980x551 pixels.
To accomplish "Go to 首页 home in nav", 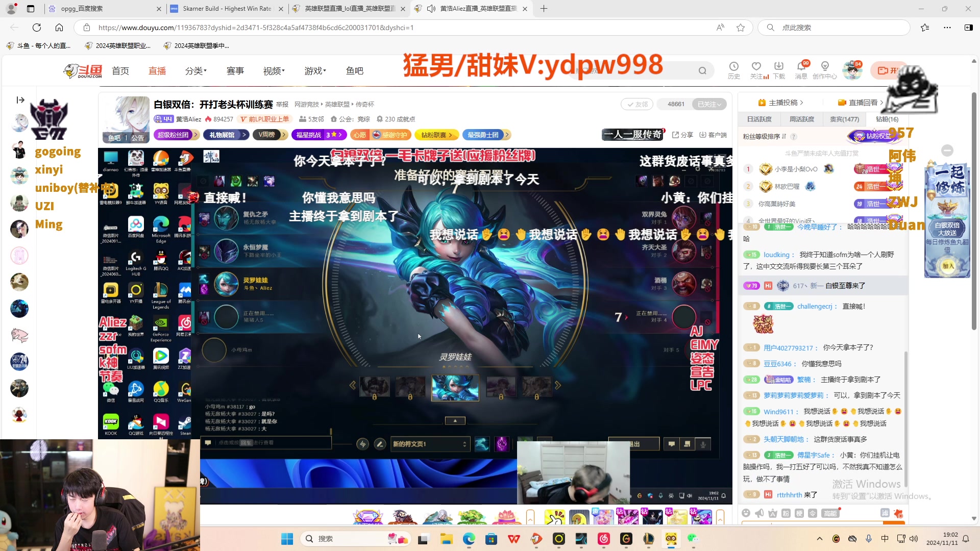I will 120,71.
